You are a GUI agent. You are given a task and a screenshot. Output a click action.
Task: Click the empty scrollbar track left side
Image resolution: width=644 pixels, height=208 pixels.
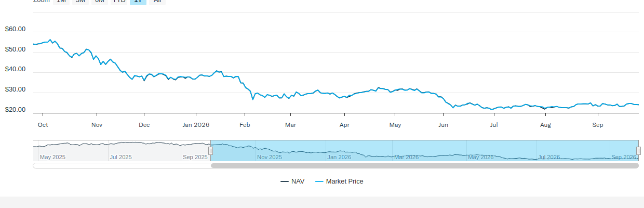click(x=122, y=166)
